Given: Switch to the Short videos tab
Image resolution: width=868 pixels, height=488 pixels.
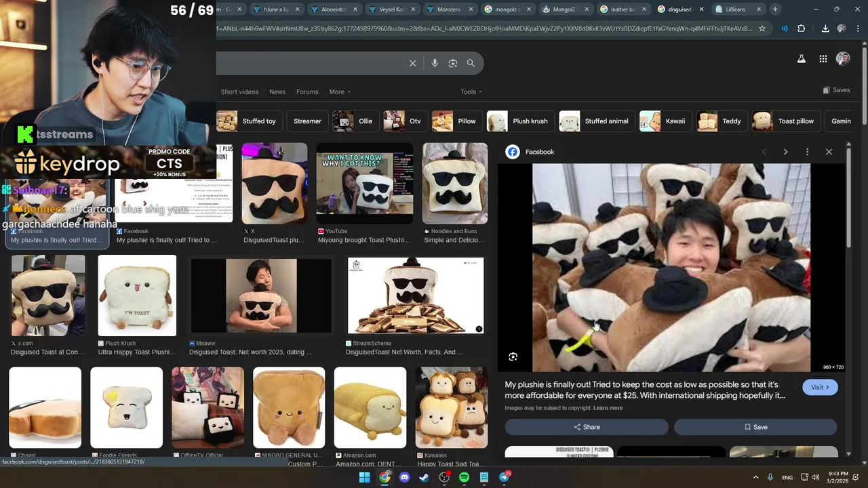Looking at the screenshot, I should point(239,91).
